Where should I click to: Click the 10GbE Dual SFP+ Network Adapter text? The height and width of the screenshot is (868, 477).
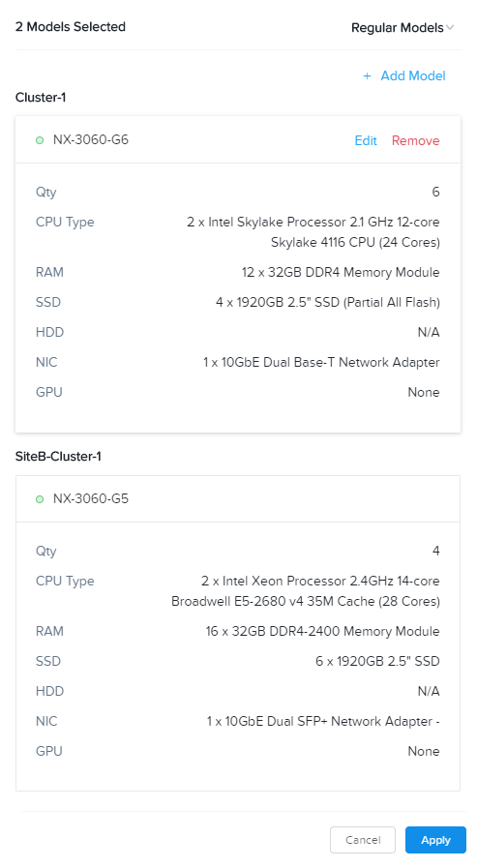[x=323, y=721]
